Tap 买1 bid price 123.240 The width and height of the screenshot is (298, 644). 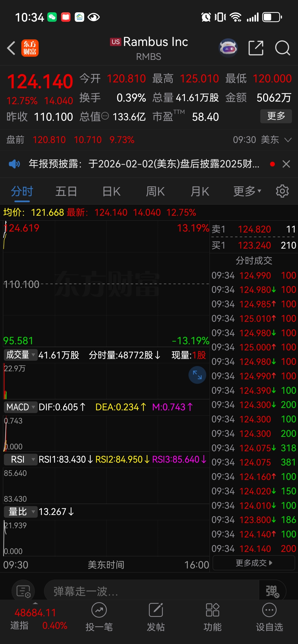(x=254, y=245)
